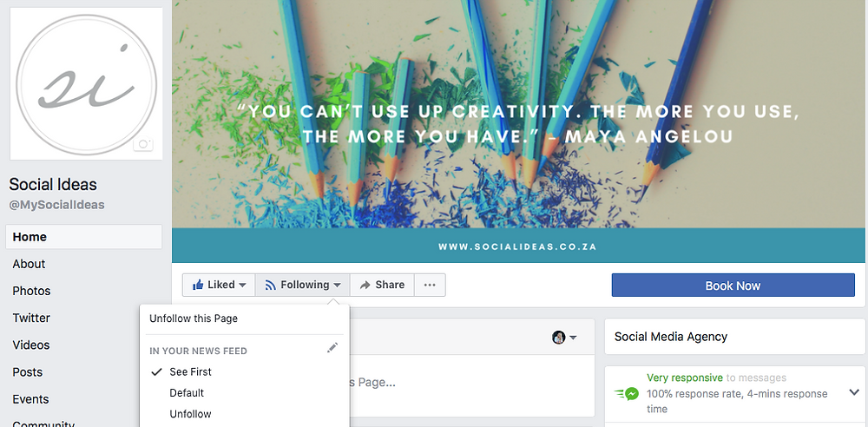This screenshot has height=427, width=868.
Task: Click the Following RSS feed icon
Action: click(270, 286)
